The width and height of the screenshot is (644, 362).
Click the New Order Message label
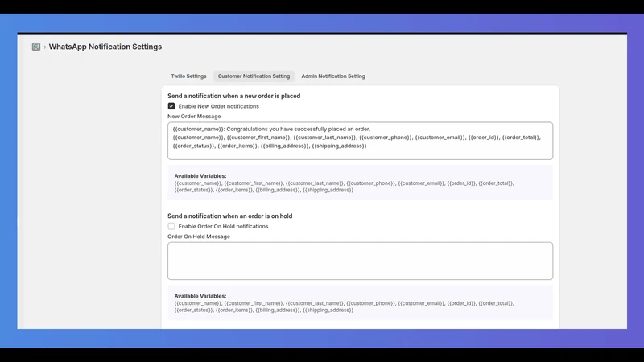pos(194,116)
